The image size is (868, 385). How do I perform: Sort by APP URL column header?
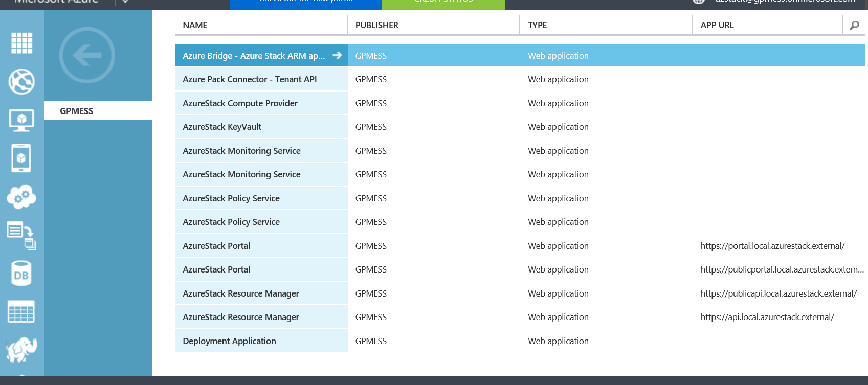point(717,25)
